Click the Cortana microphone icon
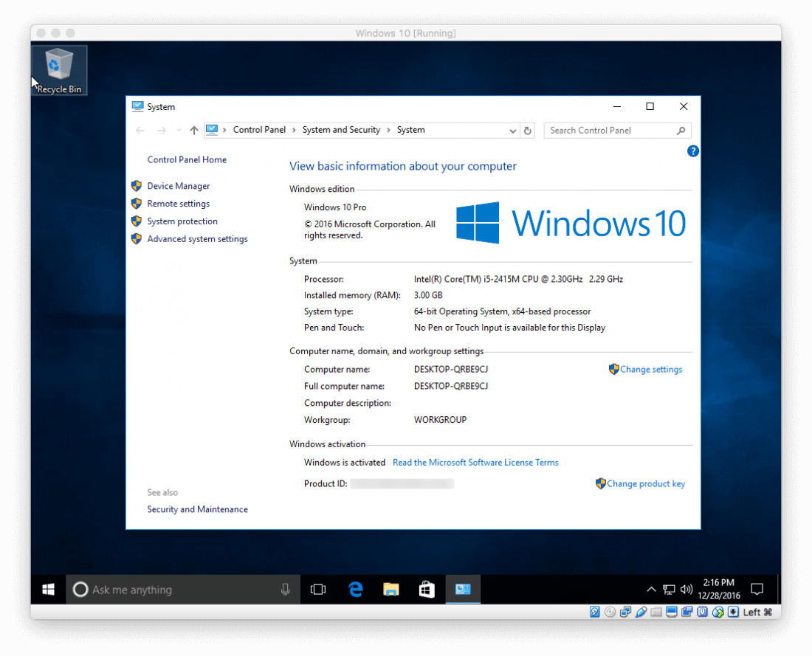 tap(286, 589)
